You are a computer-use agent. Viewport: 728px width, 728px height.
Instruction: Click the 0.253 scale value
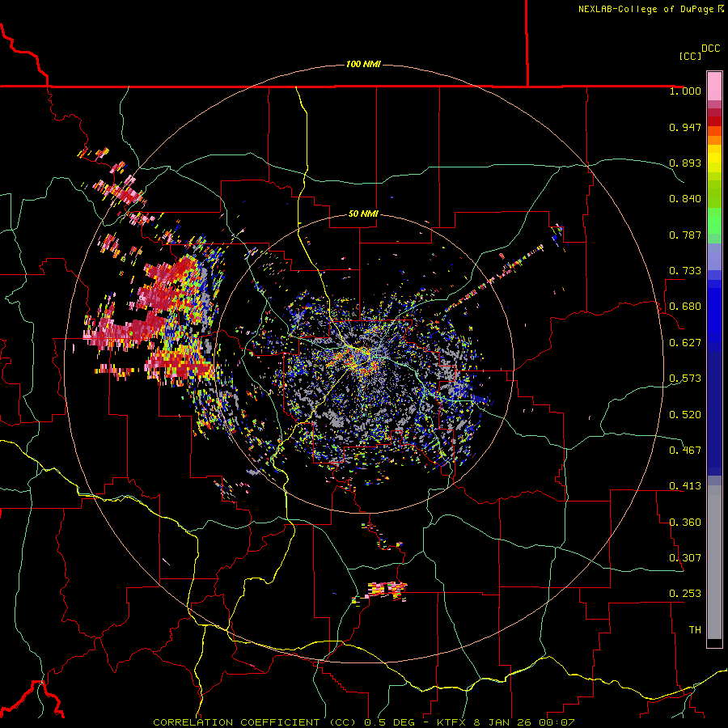tap(685, 594)
